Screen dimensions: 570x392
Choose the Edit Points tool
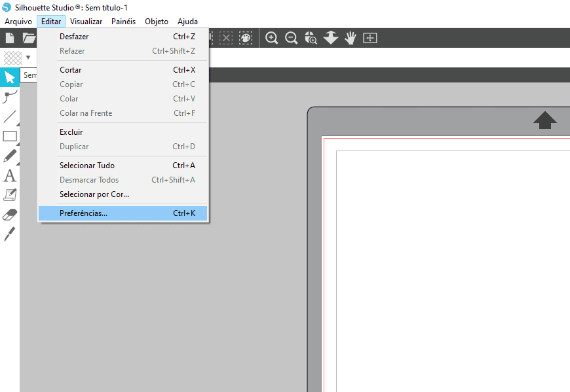10,98
